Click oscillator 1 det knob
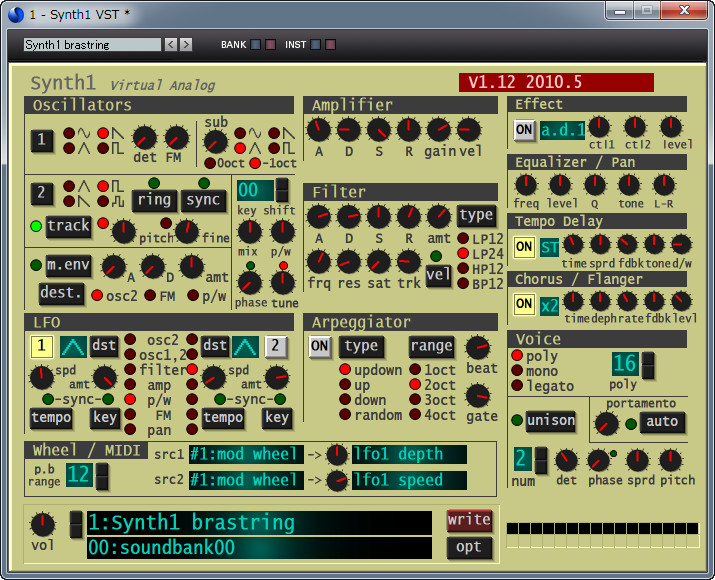 [145, 138]
